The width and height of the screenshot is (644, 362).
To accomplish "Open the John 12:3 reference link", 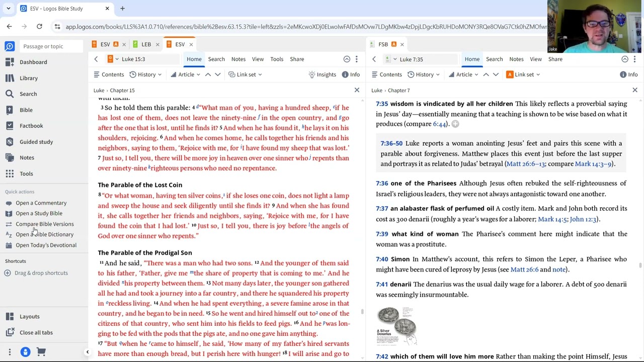I will (x=583, y=219).
